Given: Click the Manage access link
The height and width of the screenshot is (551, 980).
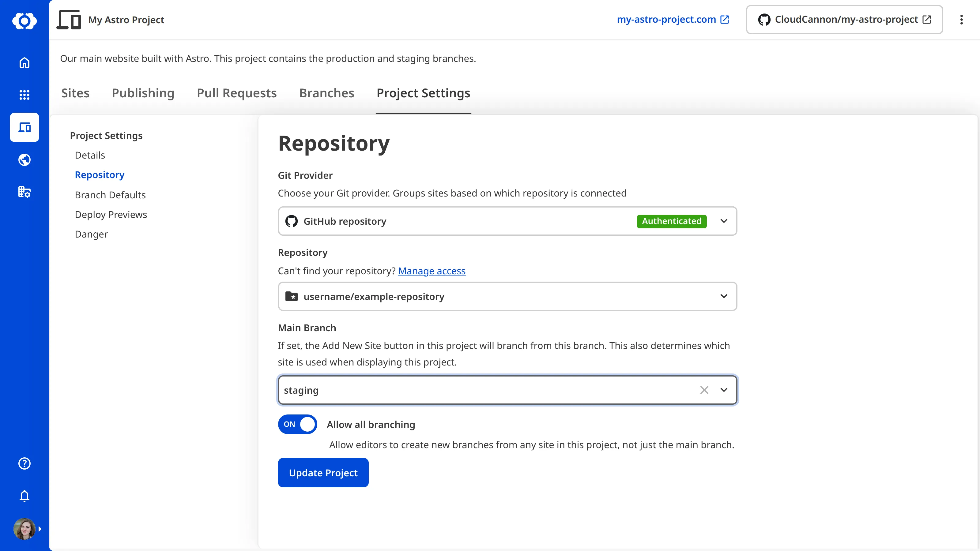Looking at the screenshot, I should click(x=432, y=271).
